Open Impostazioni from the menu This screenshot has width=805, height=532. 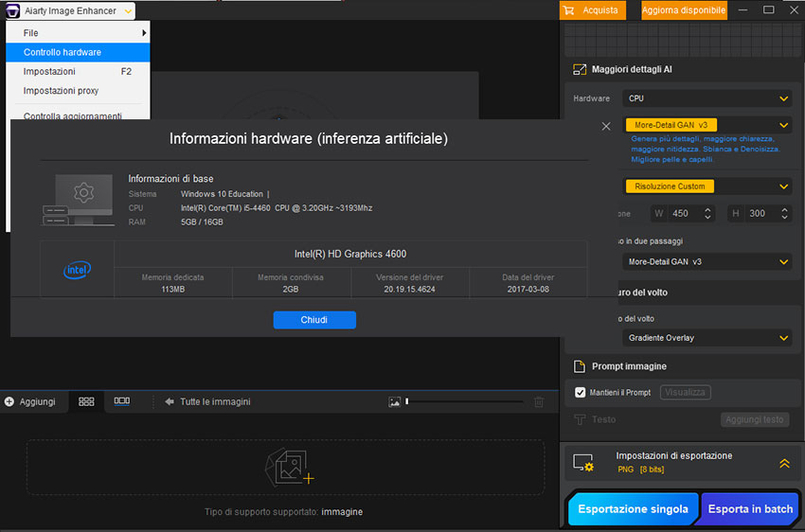[78, 71]
